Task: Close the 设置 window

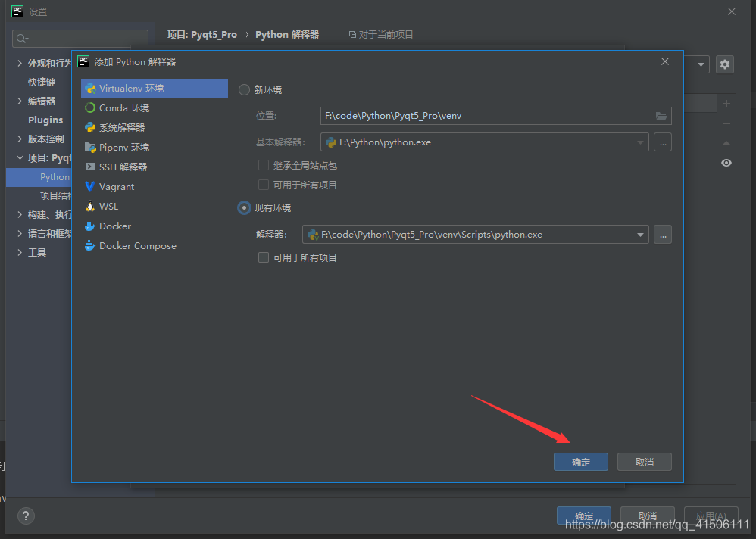Action: coord(732,11)
